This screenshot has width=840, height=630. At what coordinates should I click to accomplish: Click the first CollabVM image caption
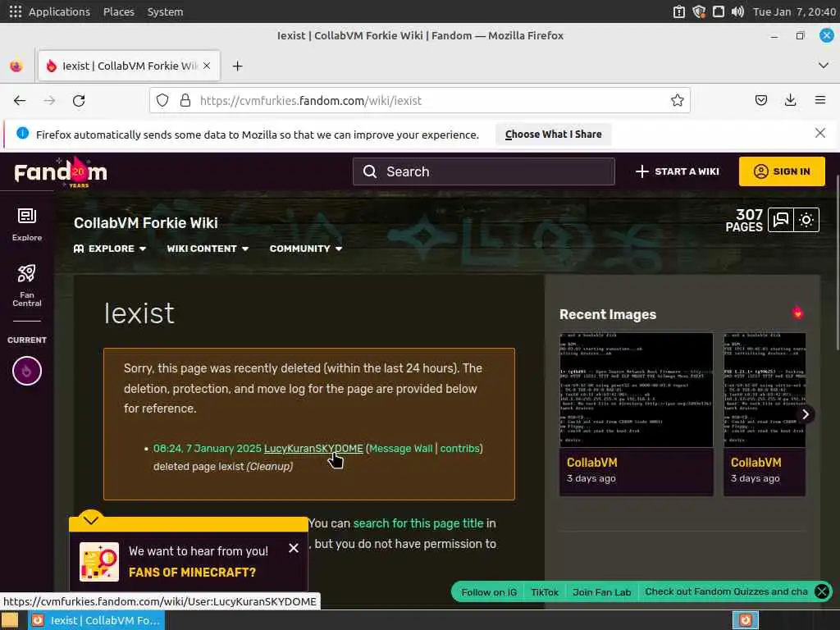592,463
